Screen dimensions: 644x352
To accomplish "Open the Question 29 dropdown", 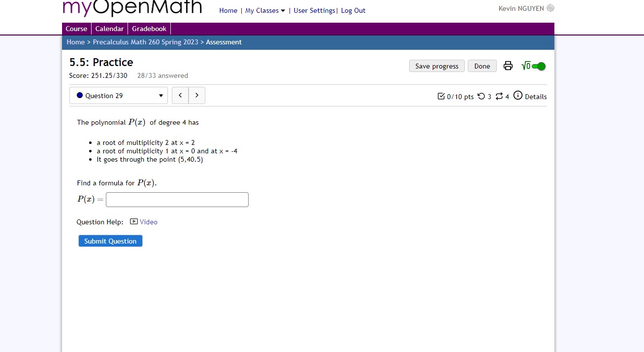I will (x=118, y=95).
